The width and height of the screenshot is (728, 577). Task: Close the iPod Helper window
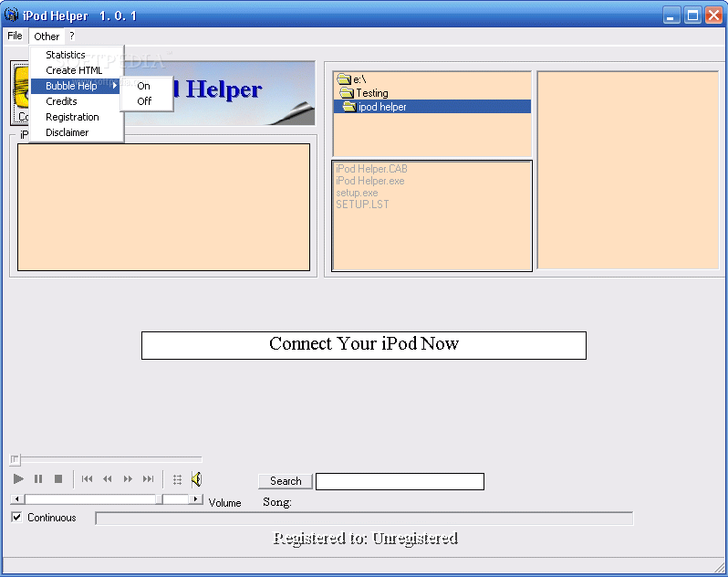(x=713, y=16)
